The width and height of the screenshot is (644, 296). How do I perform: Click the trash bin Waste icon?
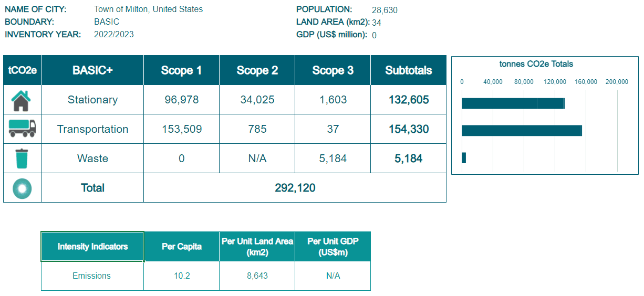pyautogui.click(x=22, y=158)
